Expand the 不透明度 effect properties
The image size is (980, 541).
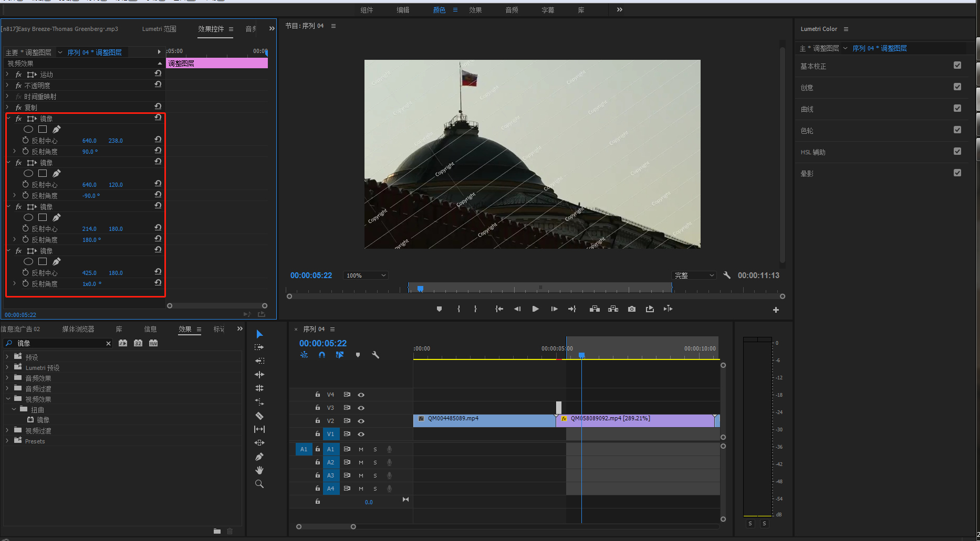click(7, 86)
